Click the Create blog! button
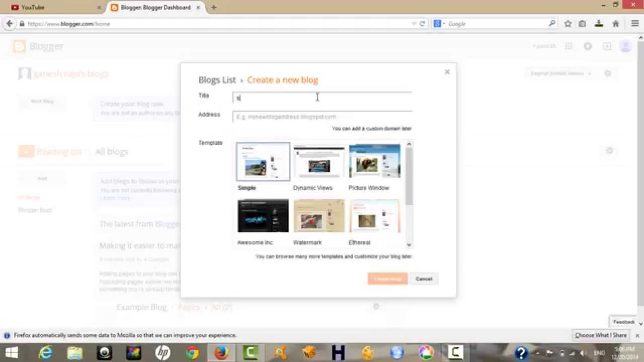The width and height of the screenshot is (644, 362). pyautogui.click(x=387, y=279)
